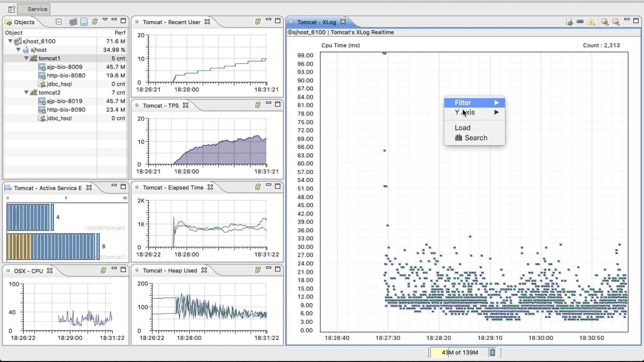Maximize the OSX - CPU panel
This screenshot has height=362, width=644.
click(x=123, y=269)
